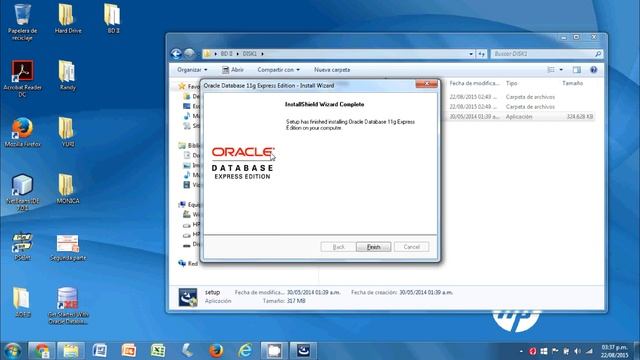Open the Randy desktop folder
The width and height of the screenshot is (640, 360).
pyautogui.click(x=67, y=76)
